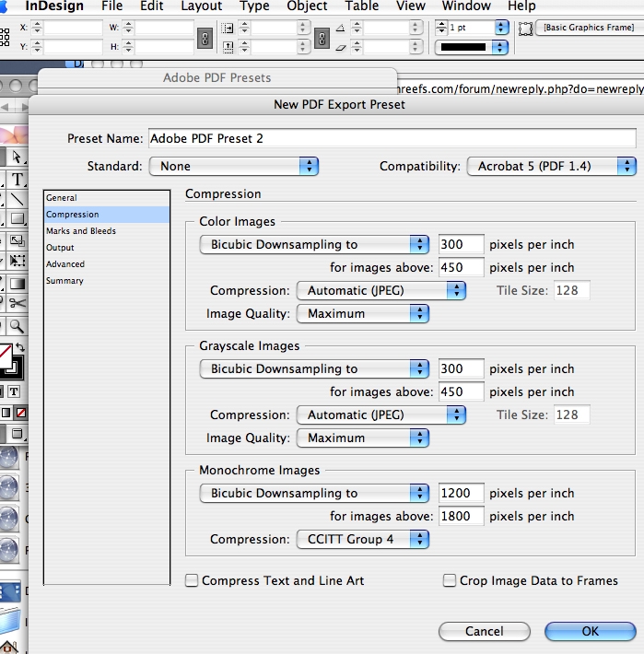Open Grayscale Images Bicubic Downsampling dropdown

click(314, 368)
